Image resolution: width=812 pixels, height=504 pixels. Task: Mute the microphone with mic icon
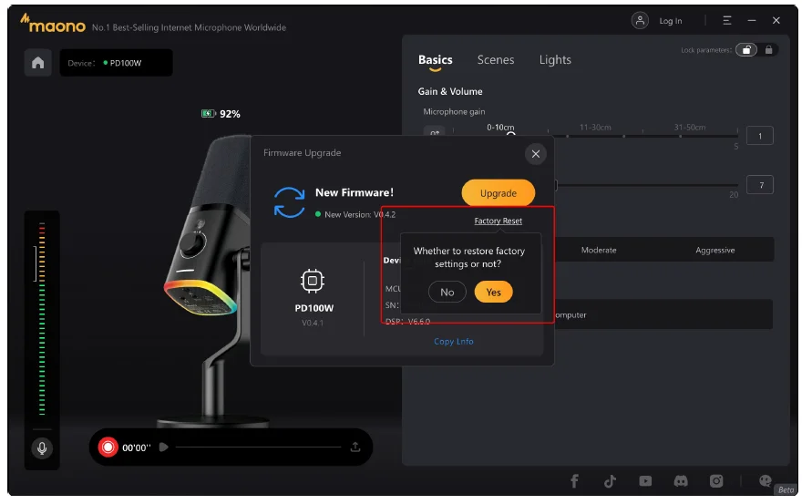coord(41,448)
